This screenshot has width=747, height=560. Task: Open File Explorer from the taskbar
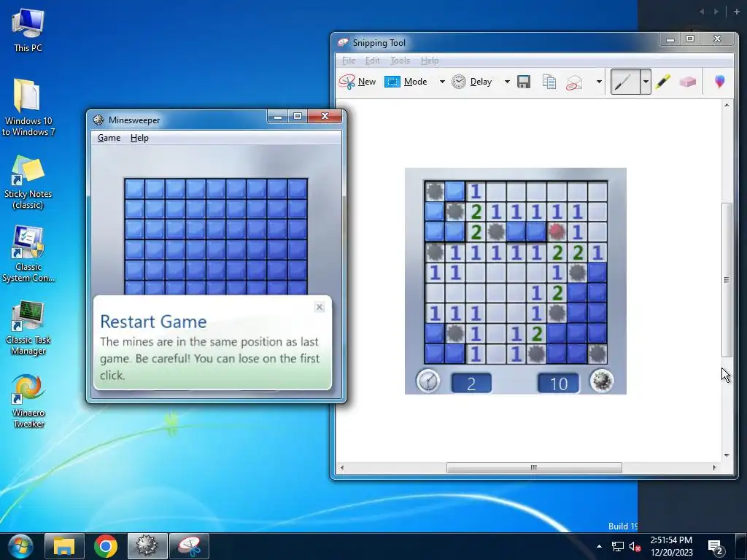point(64,546)
